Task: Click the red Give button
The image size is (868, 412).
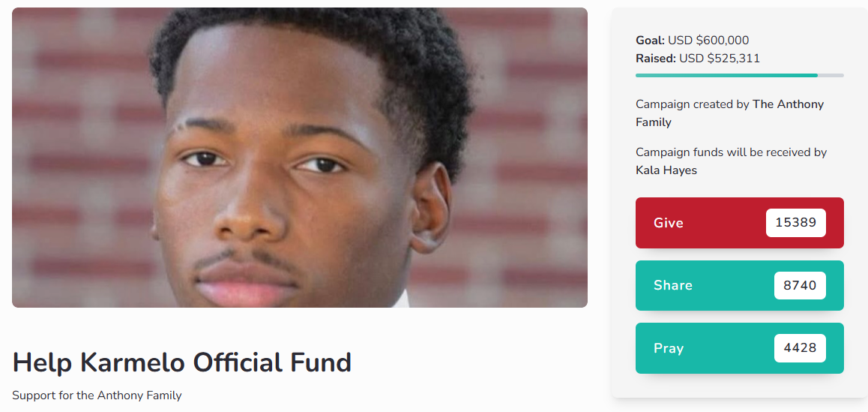Action: pos(740,223)
